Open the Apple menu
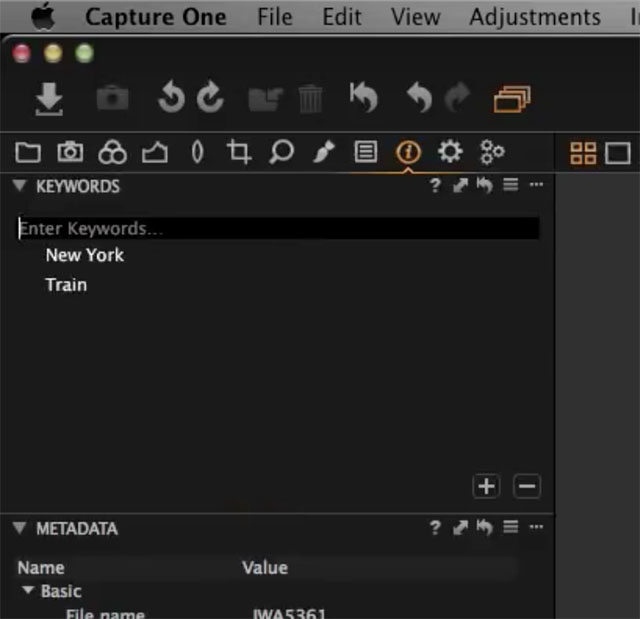The height and width of the screenshot is (619, 640). pos(43,17)
